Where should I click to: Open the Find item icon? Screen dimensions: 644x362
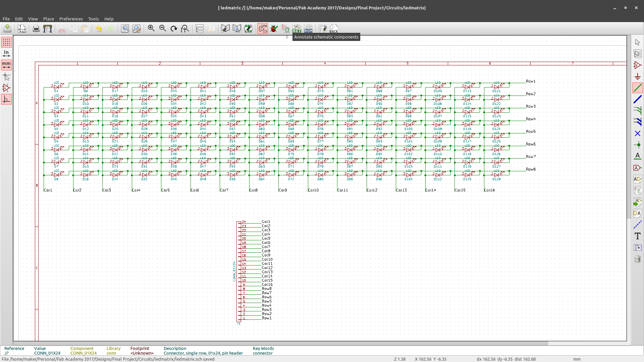pos(125,28)
